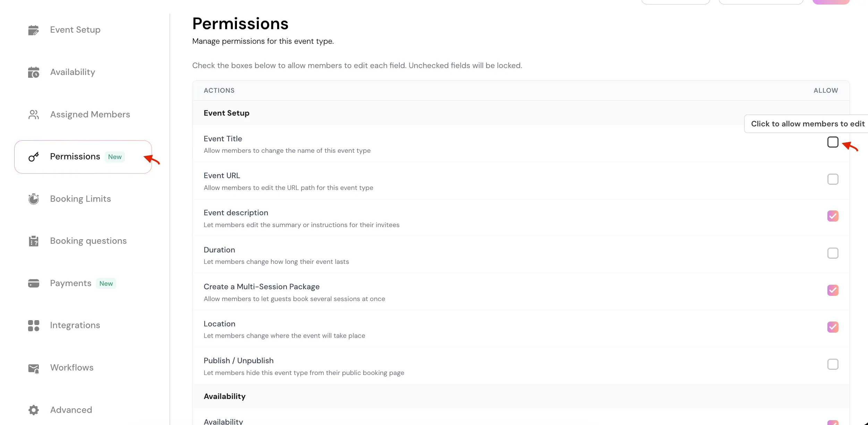Click the Integrations grid icon
The width and height of the screenshot is (868, 425).
point(33,326)
